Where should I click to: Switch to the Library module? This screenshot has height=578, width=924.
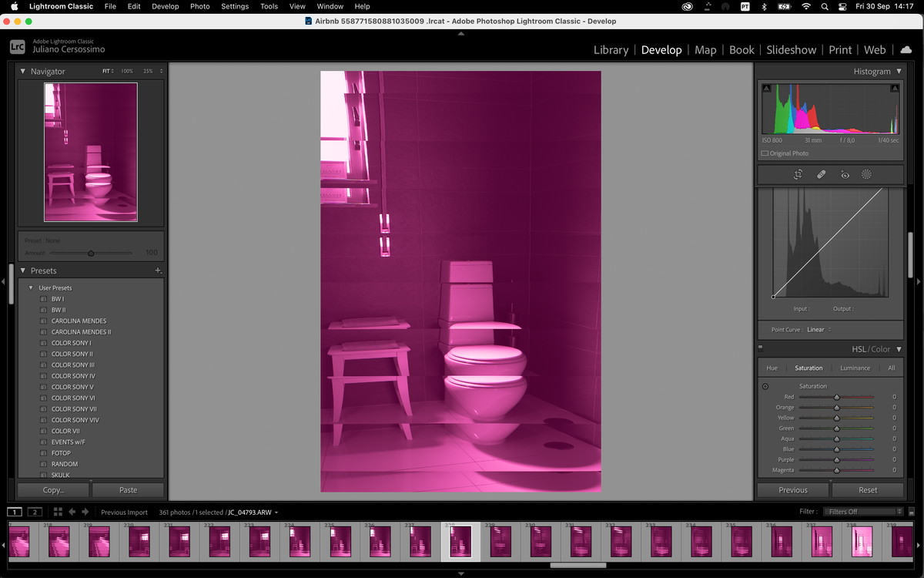(611, 49)
